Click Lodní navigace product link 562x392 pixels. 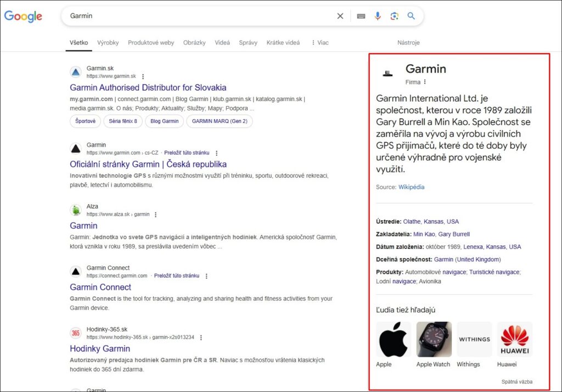tap(396, 282)
